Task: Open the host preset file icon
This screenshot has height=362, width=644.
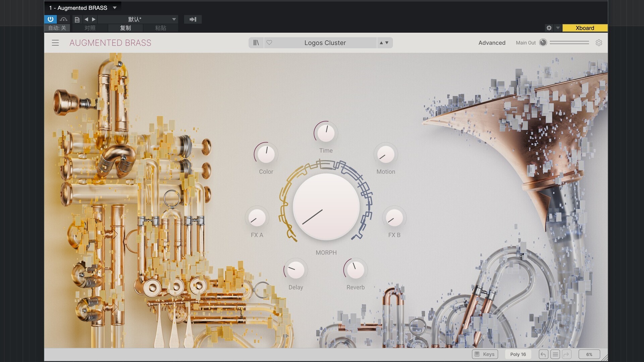Action: [x=77, y=19]
